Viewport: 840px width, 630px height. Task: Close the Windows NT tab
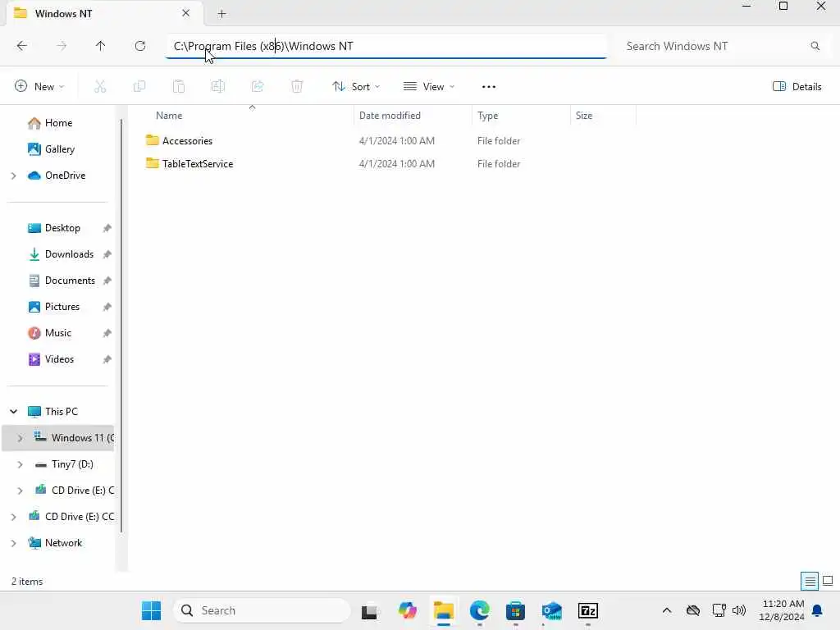tap(186, 13)
